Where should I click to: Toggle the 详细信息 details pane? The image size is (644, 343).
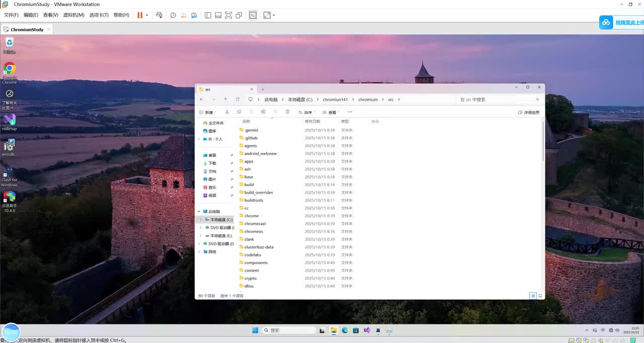(529, 112)
